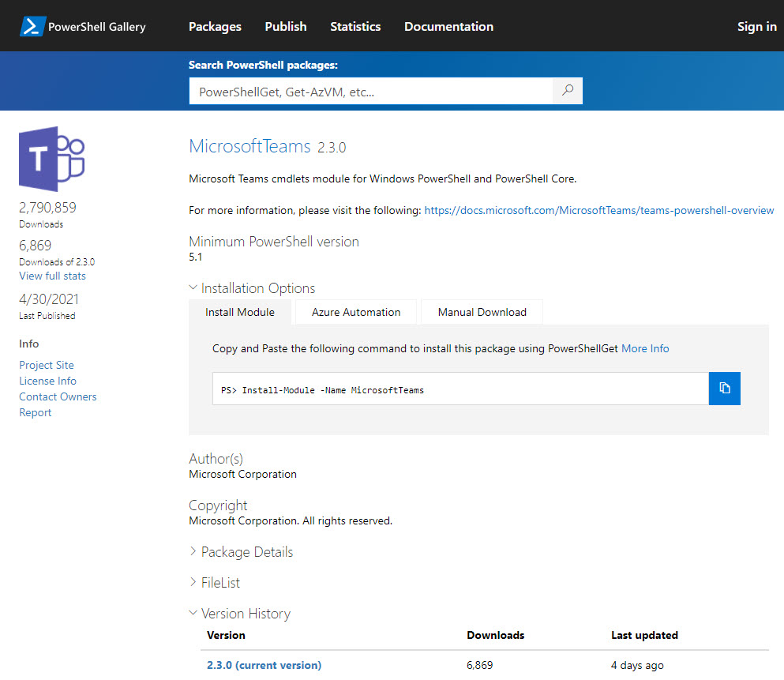This screenshot has height=680, width=784.
Task: Click the Microsoft Teams package icon
Action: 52,159
